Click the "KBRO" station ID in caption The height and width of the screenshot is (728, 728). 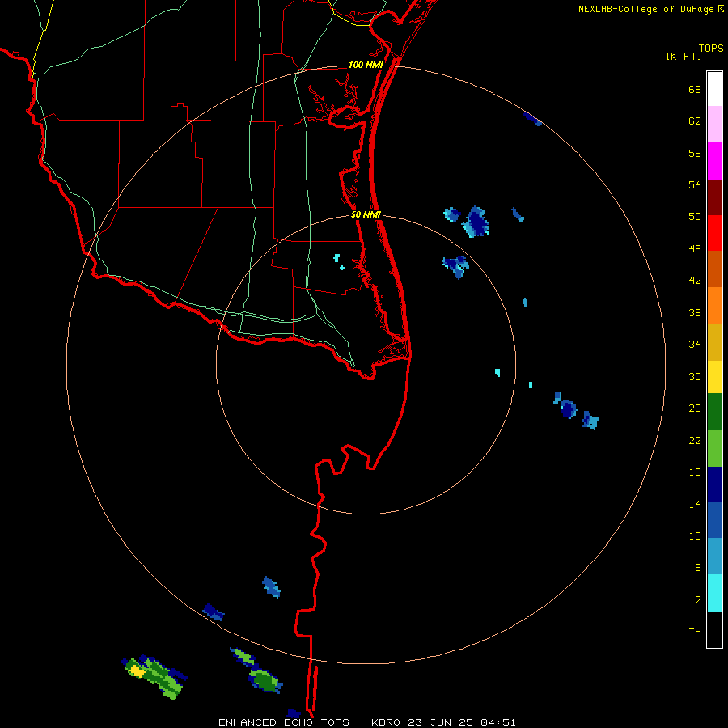coord(386,722)
